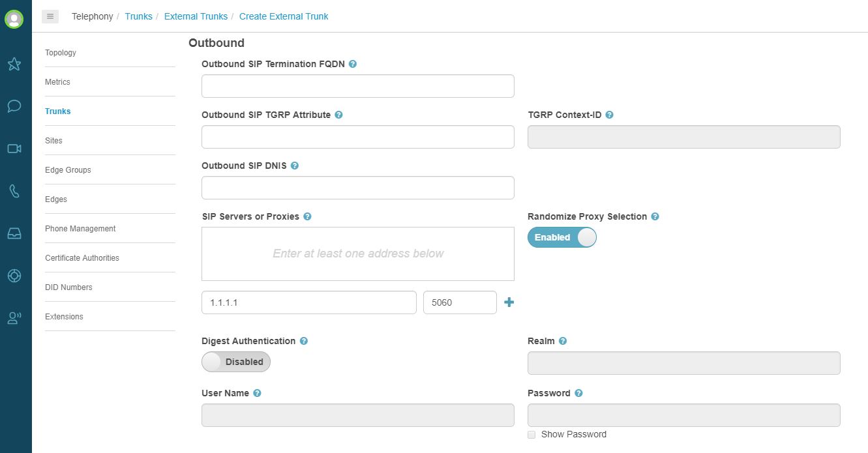This screenshot has height=453, width=868.
Task: Click the phone calls sidebar icon
Action: (x=14, y=191)
